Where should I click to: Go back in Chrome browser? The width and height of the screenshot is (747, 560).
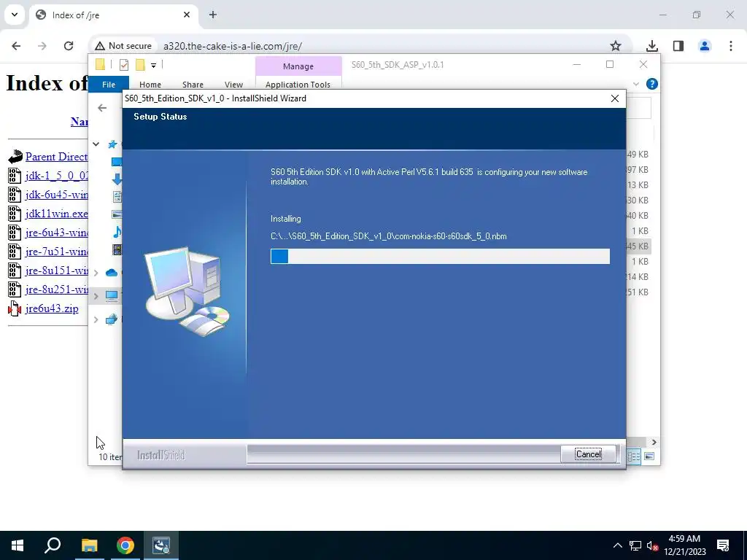[16, 46]
